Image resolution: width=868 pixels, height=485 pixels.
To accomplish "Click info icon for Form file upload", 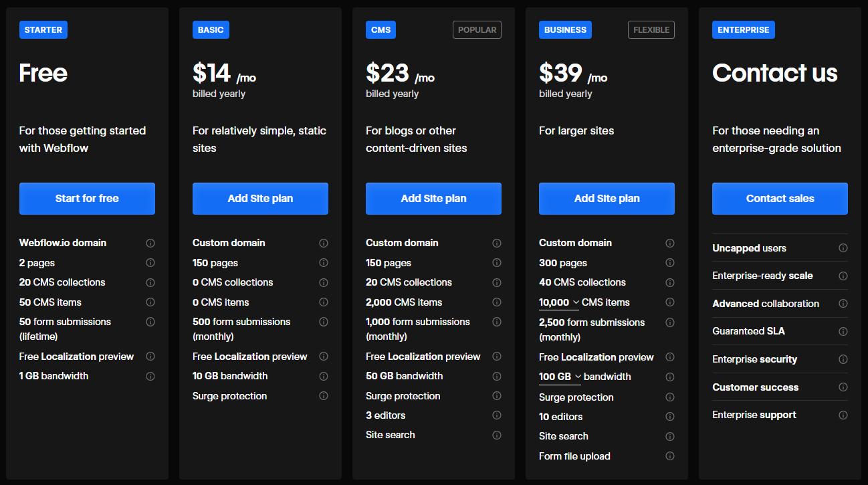I will 670,456.
